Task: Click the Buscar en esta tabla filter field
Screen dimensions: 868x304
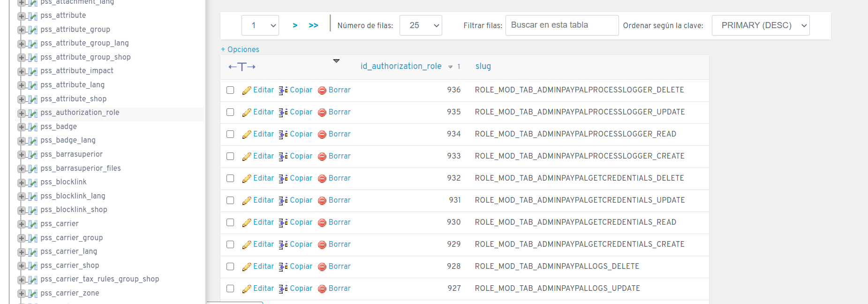Action: [561, 25]
